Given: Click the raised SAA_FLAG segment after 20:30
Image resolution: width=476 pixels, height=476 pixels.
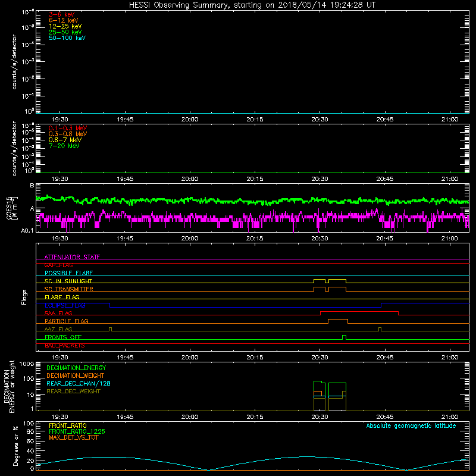Looking at the screenshot, I should point(359,311).
